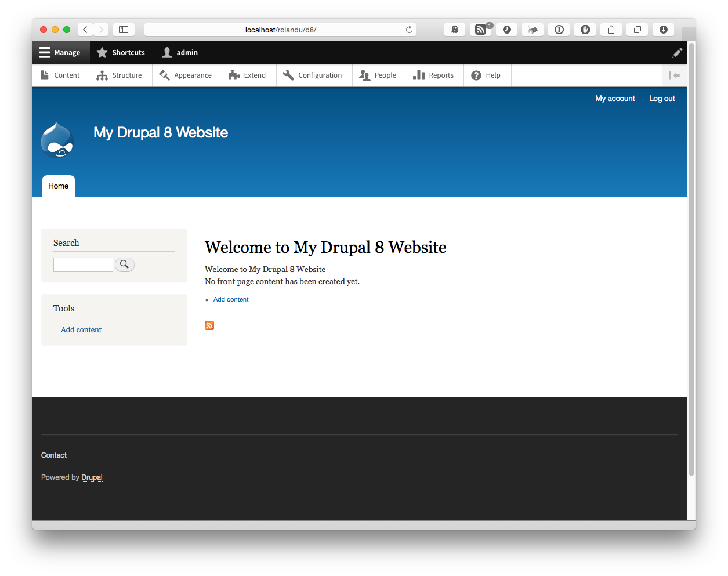
Task: Toggle the Manage toolbar menu
Action: (x=60, y=53)
